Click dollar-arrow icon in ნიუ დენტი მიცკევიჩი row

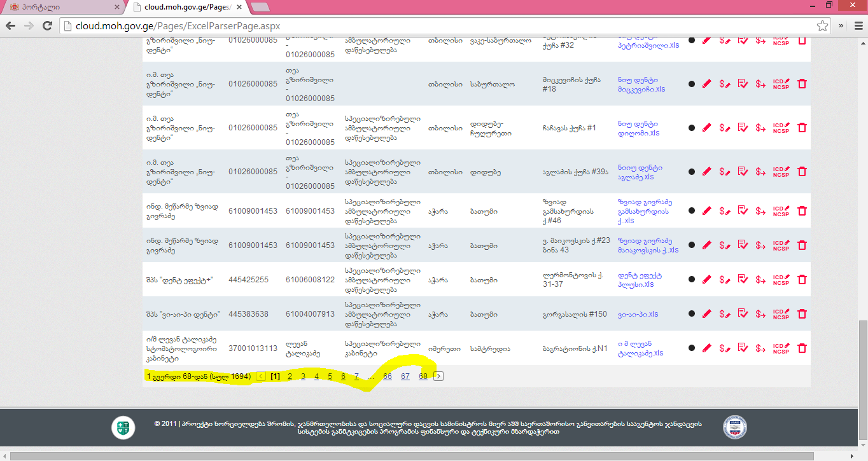pyautogui.click(x=760, y=84)
